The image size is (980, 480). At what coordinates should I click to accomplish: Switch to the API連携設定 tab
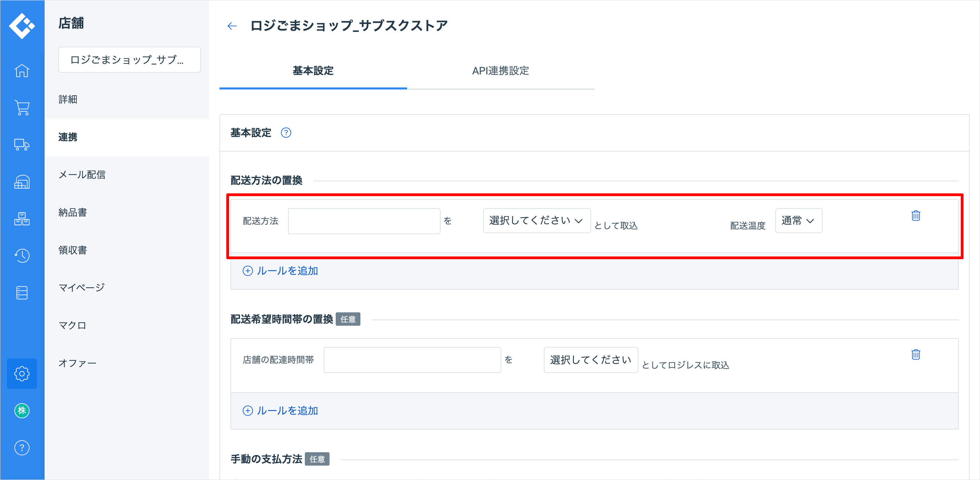pyautogui.click(x=500, y=71)
